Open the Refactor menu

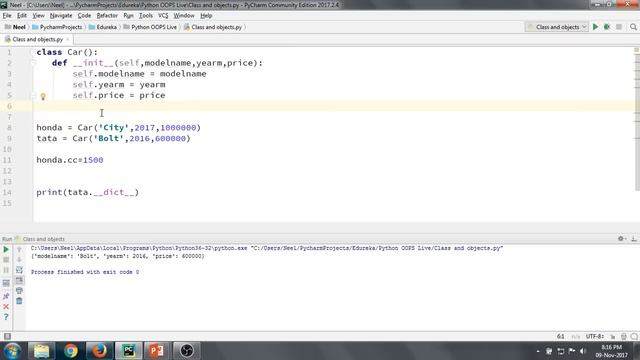point(107,16)
